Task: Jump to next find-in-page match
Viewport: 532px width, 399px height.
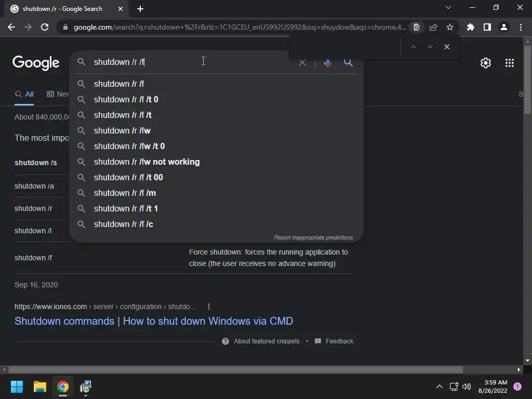Action: [x=430, y=47]
